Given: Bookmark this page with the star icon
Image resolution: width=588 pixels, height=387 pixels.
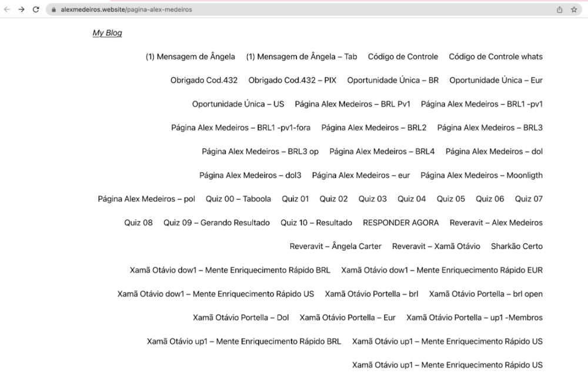Looking at the screenshot, I should coord(574,10).
